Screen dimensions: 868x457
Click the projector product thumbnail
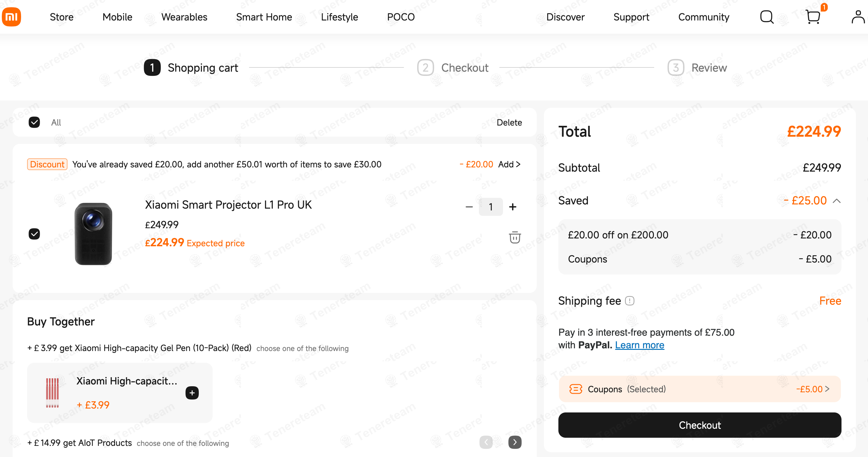[x=93, y=234]
